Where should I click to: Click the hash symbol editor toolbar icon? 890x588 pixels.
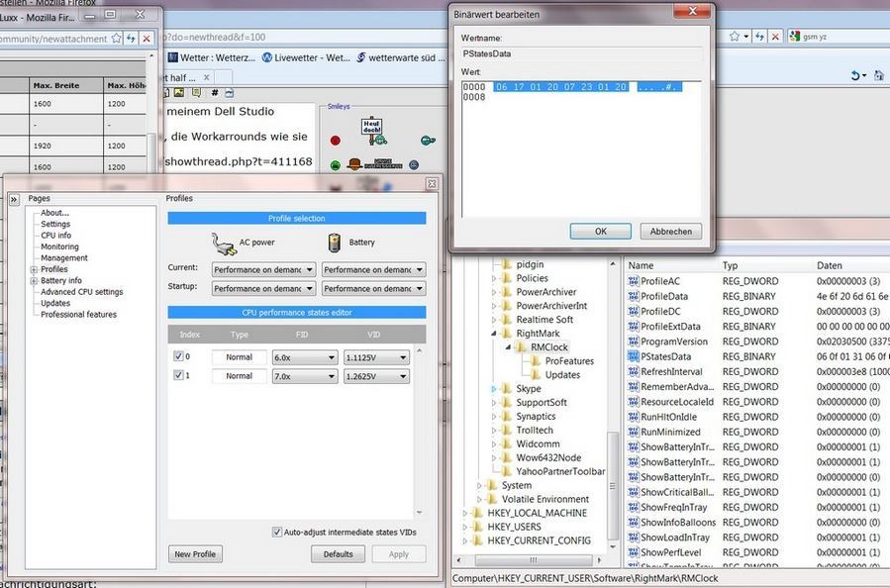pyautogui.click(x=215, y=92)
